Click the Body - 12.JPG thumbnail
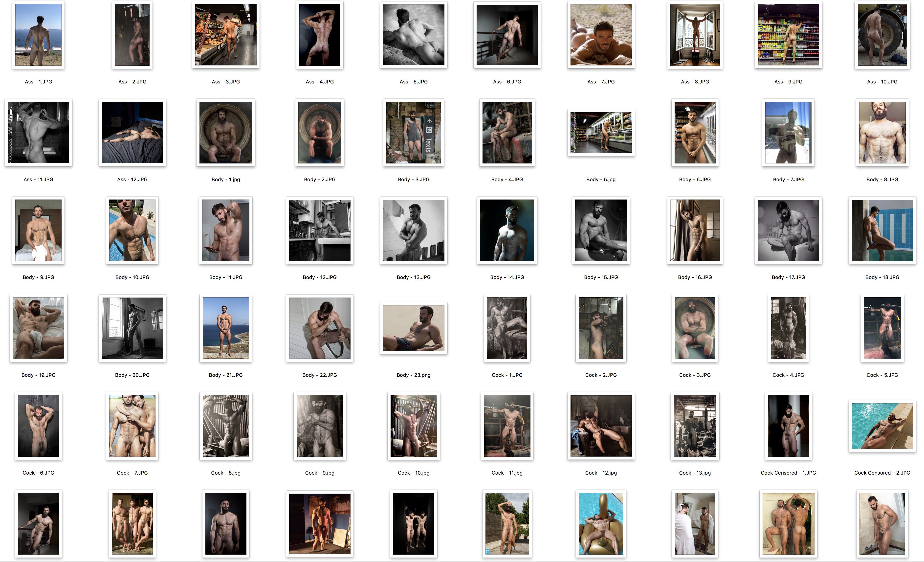Image resolution: width=924 pixels, height=562 pixels. tap(320, 230)
